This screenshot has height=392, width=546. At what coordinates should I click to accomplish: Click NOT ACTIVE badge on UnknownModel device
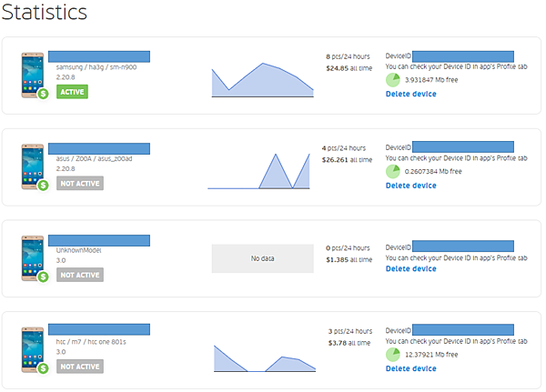pos(80,275)
